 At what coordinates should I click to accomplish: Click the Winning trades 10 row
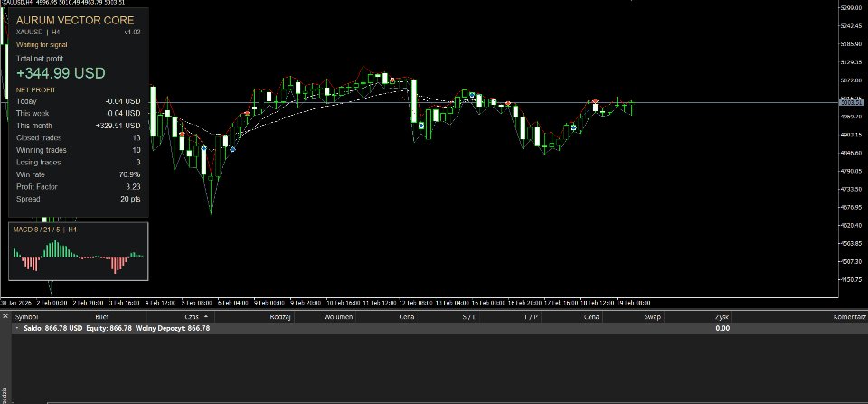pos(78,150)
